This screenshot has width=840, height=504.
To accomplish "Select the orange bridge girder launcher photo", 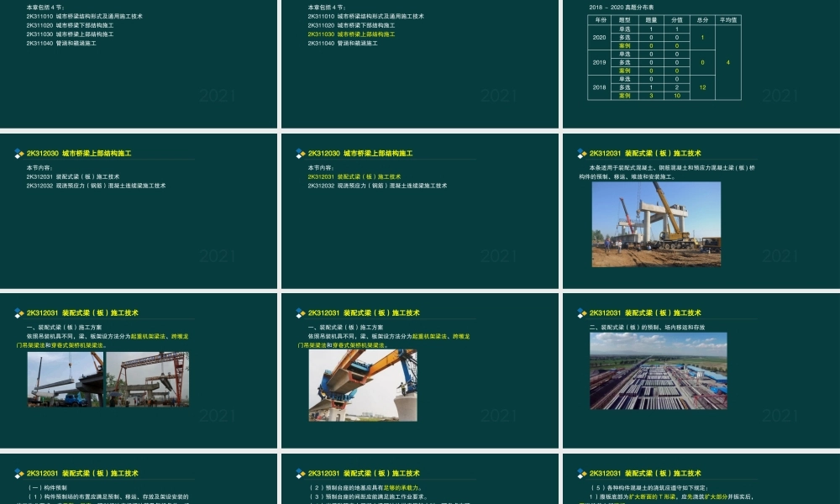I will click(x=363, y=385).
